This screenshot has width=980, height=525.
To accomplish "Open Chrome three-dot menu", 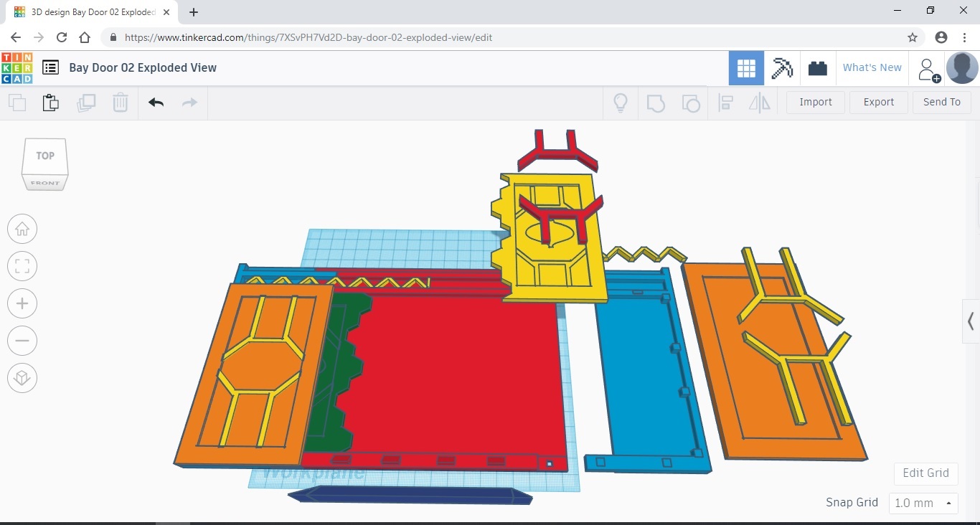I will (x=965, y=37).
